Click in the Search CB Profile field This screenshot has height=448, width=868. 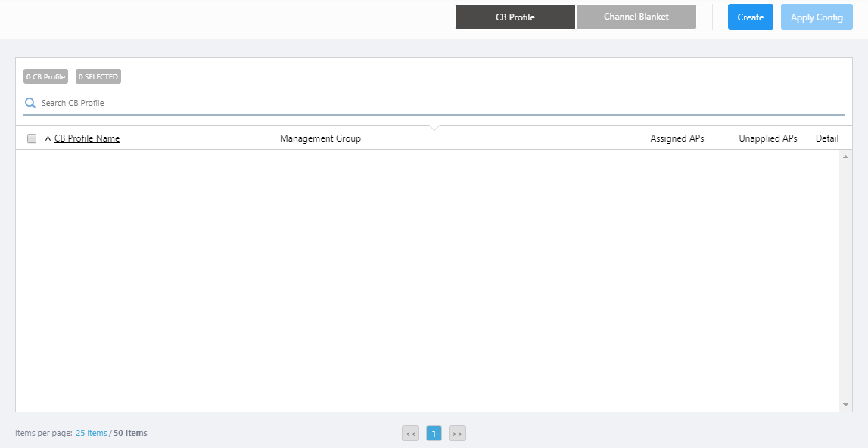point(439,103)
